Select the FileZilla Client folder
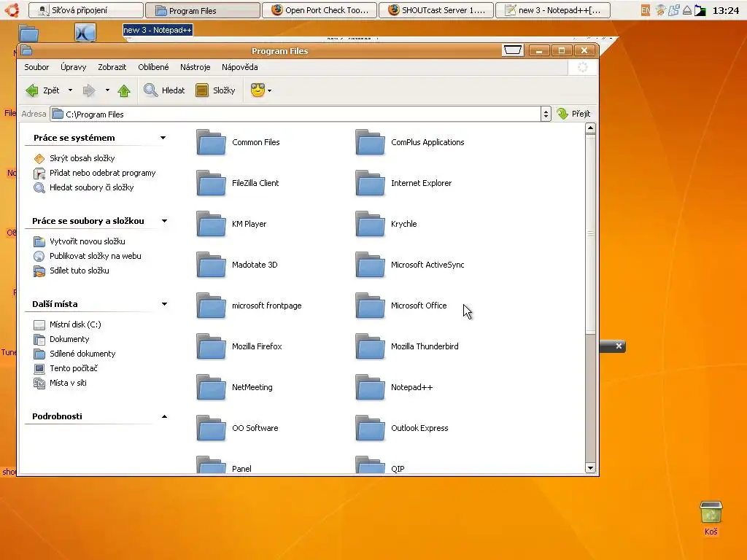This screenshot has width=747, height=560. [238, 183]
